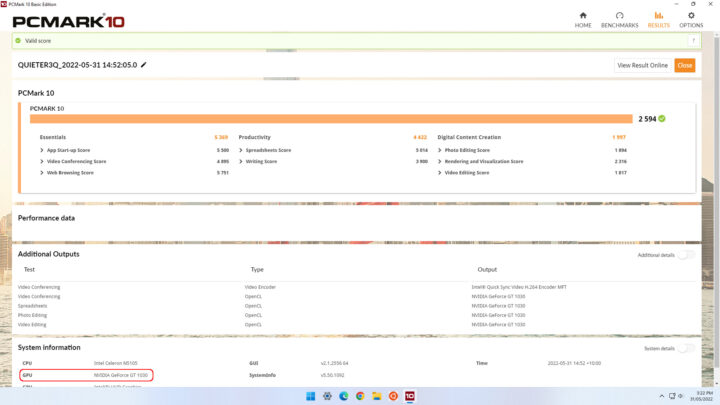Screen dimensions: 720x405
Task: Toggle System details switch
Action: pyautogui.click(x=686, y=349)
